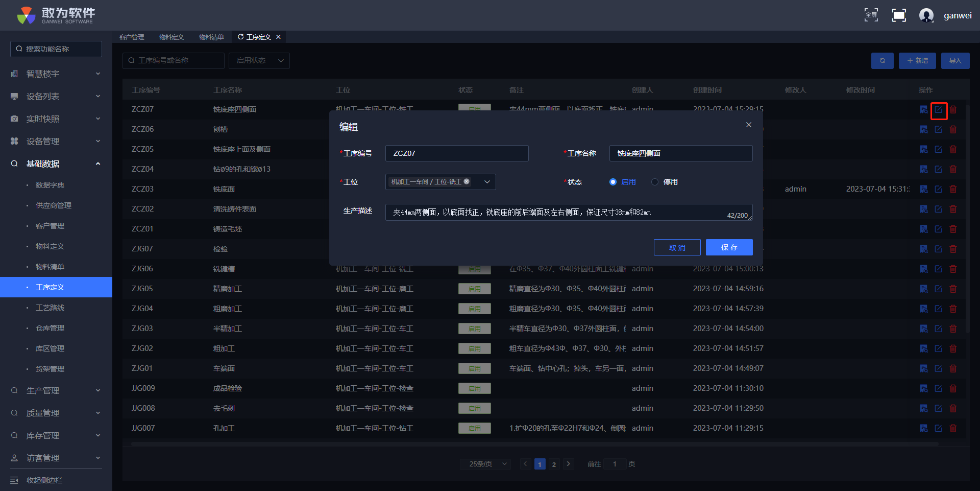Go to page 2 of the table
The image size is (980, 491).
click(554, 464)
